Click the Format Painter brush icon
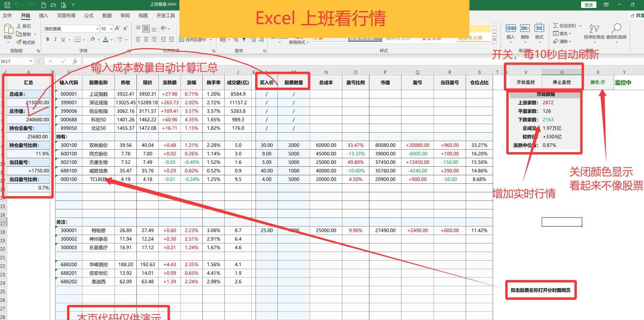This screenshot has height=320, width=644. [x=19, y=42]
